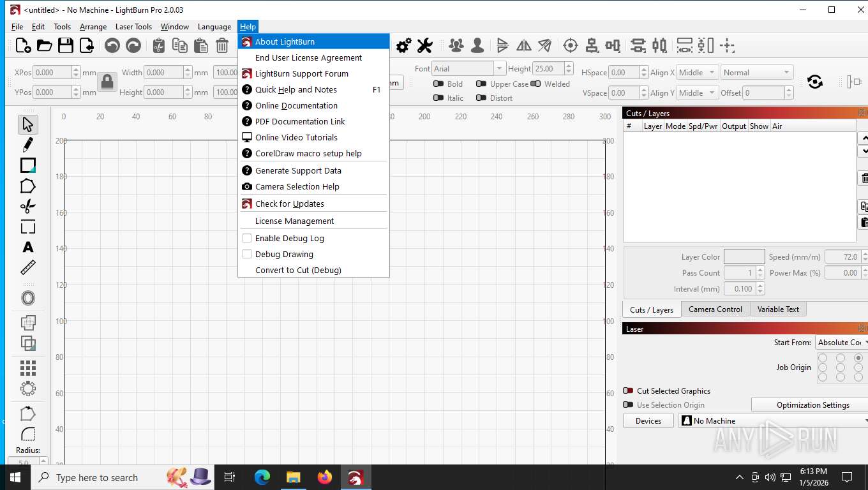Image resolution: width=868 pixels, height=490 pixels.
Task: Delete the selection with the trash can icon
Action: (x=222, y=45)
